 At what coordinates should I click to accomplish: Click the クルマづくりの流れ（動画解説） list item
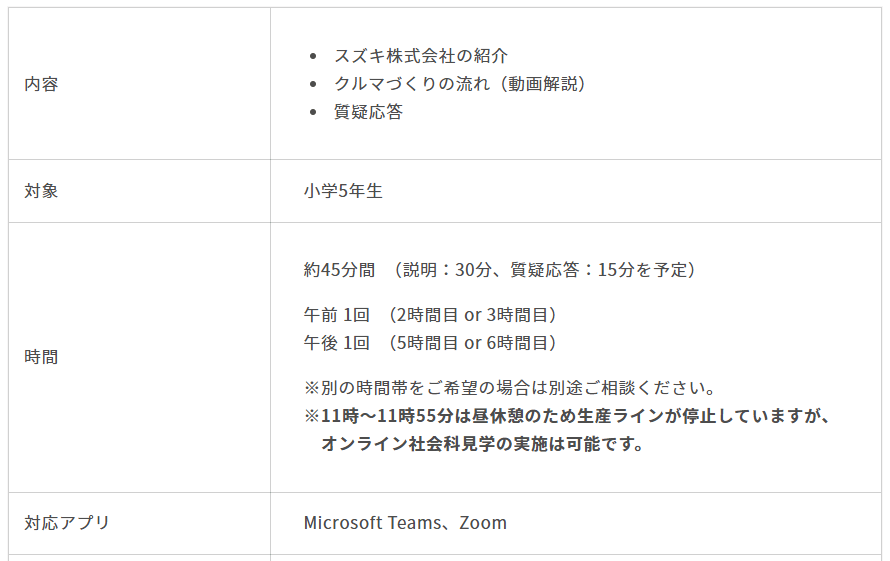coord(459,84)
